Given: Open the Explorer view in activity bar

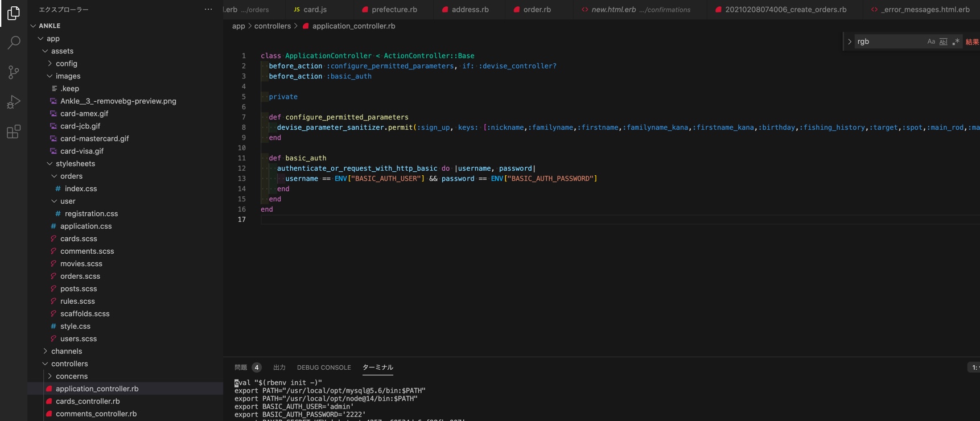Looking at the screenshot, I should tap(14, 13).
